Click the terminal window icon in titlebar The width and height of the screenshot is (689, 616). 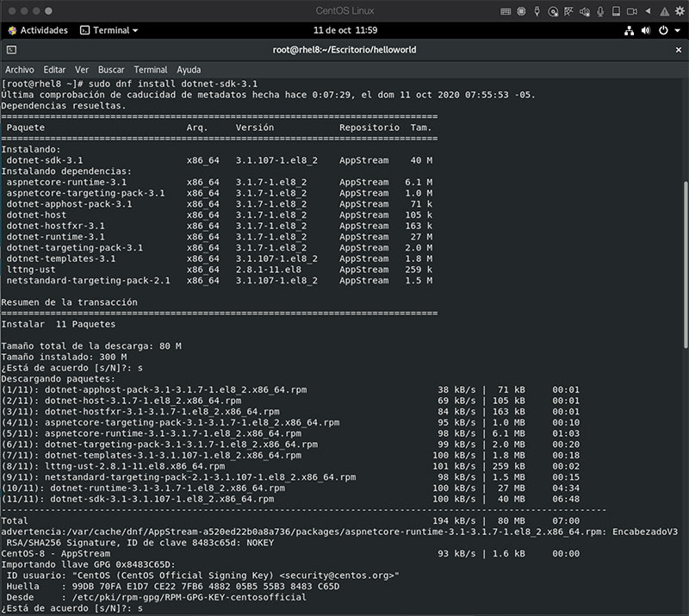(x=11, y=50)
